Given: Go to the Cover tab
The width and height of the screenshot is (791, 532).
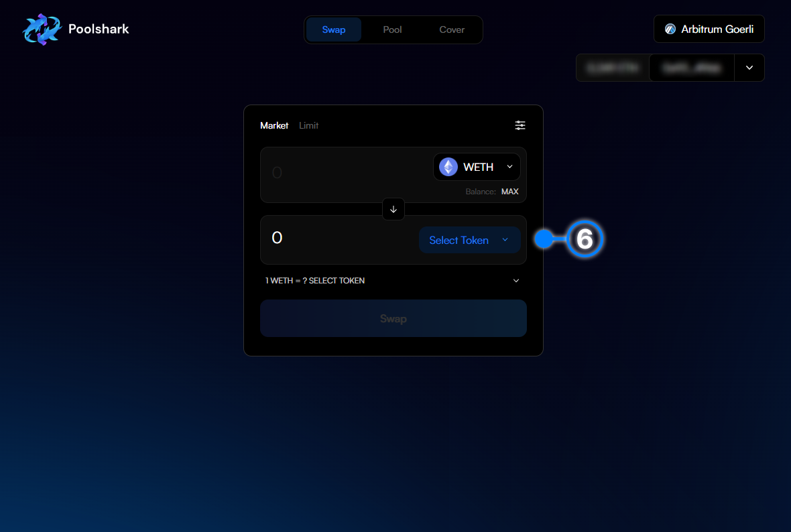Looking at the screenshot, I should pos(452,29).
